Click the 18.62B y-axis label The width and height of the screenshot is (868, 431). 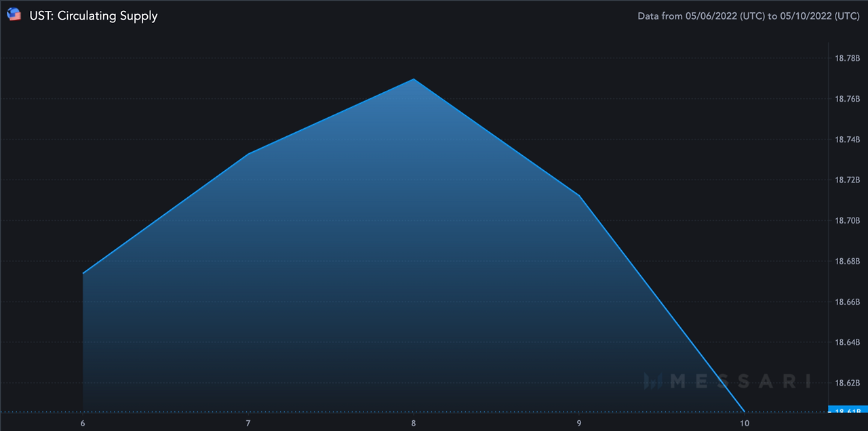(x=848, y=383)
